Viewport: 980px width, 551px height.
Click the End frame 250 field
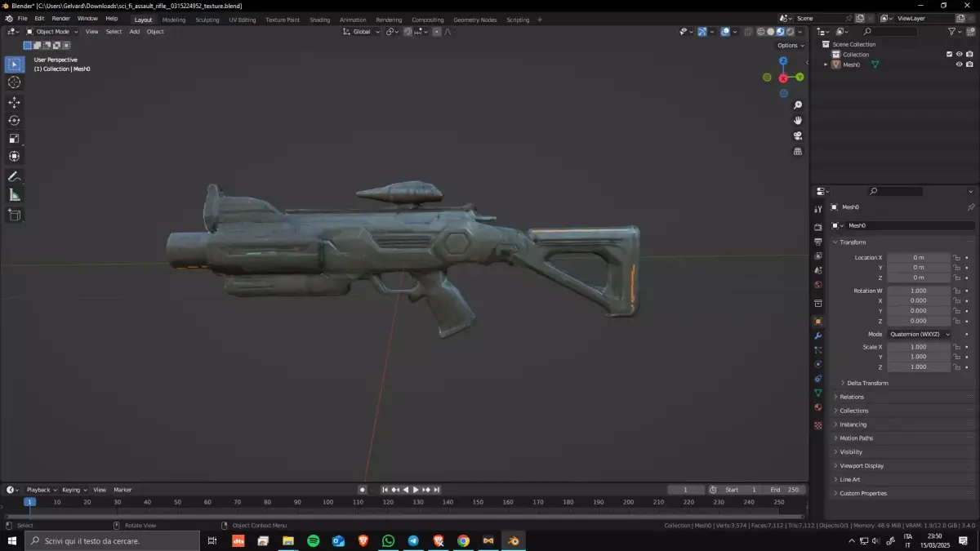click(785, 490)
